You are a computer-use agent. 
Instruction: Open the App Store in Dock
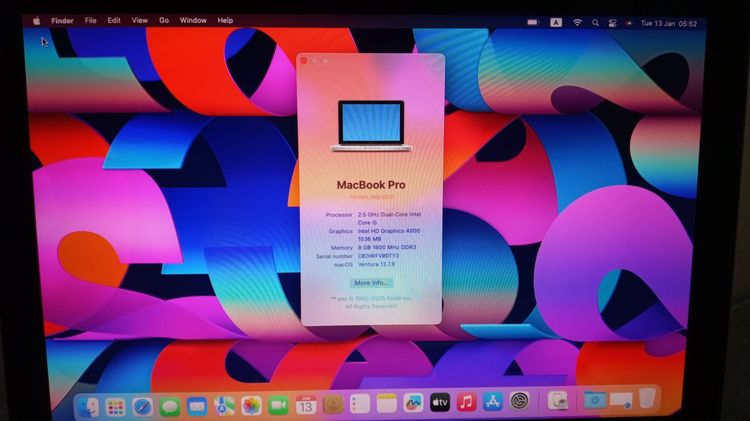click(493, 402)
